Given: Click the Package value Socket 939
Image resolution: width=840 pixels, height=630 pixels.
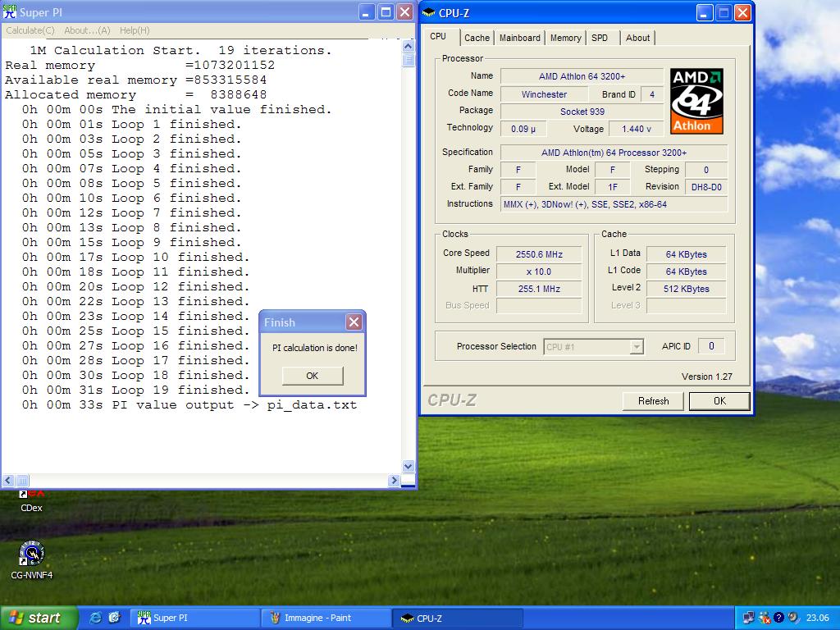Looking at the screenshot, I should (582, 112).
